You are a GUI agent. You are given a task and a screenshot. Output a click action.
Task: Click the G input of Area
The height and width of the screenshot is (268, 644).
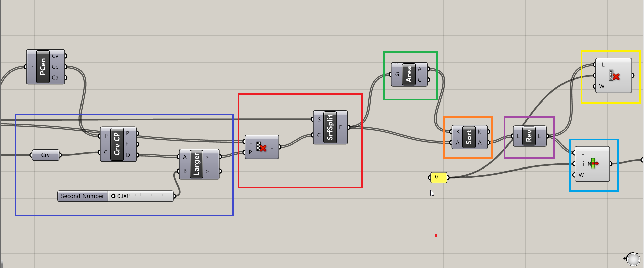397,74
